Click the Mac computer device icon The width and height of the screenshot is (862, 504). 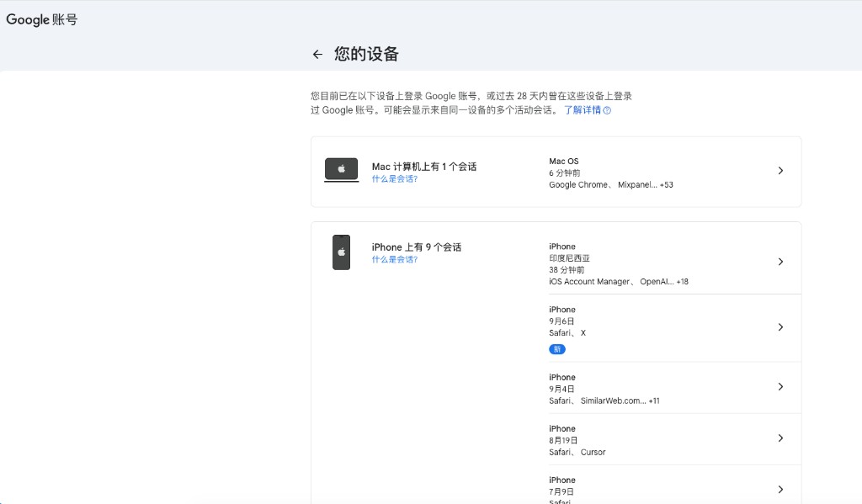pos(342,170)
